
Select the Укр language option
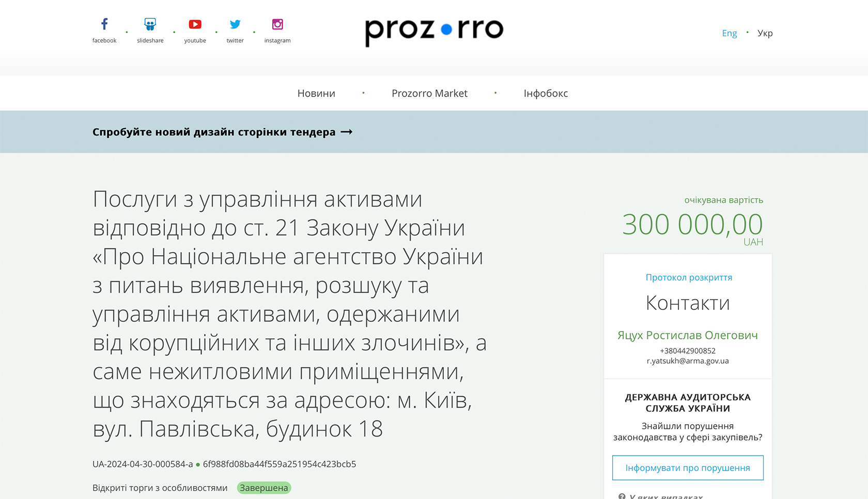coord(765,33)
